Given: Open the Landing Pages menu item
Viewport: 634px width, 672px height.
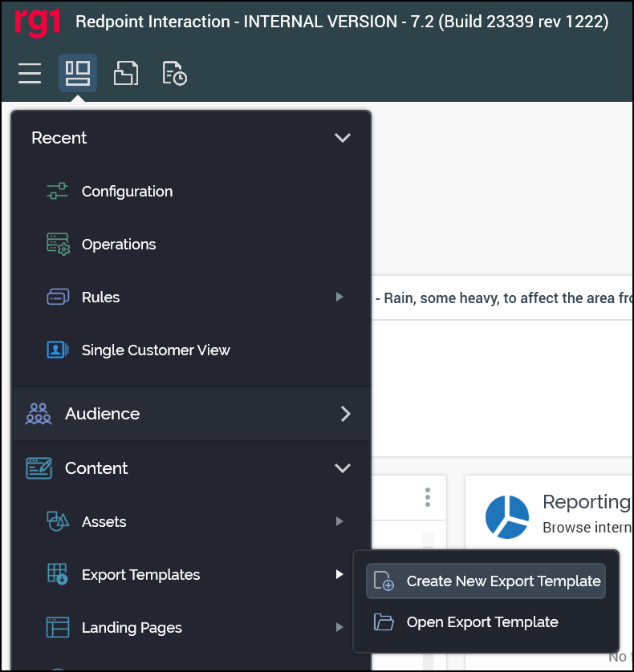Looking at the screenshot, I should [x=132, y=628].
